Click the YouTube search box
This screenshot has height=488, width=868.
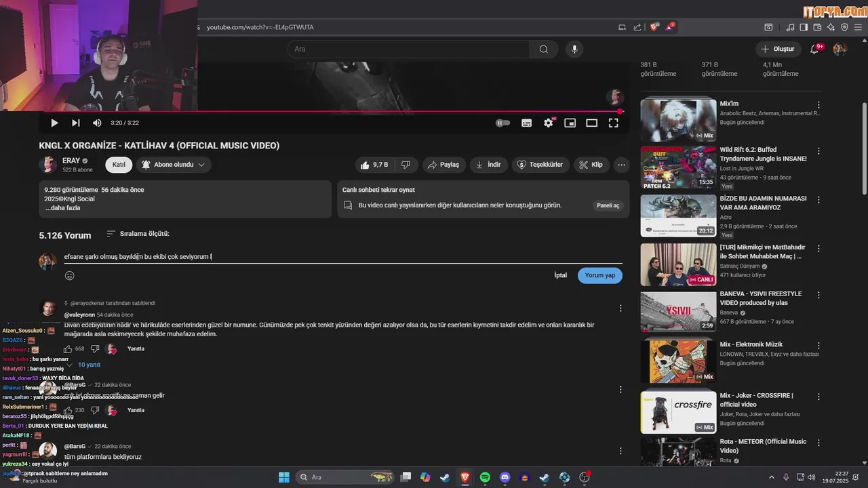click(x=408, y=49)
